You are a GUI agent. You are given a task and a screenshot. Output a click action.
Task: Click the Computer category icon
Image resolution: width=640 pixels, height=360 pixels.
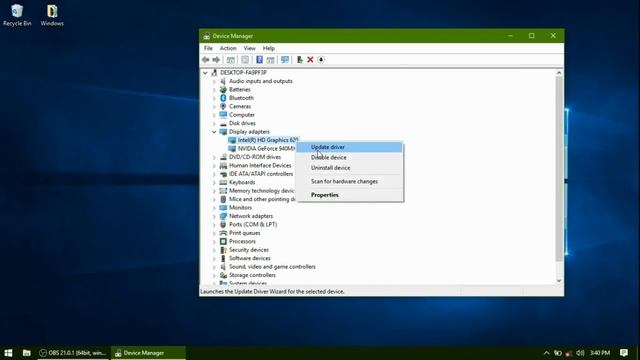click(223, 115)
